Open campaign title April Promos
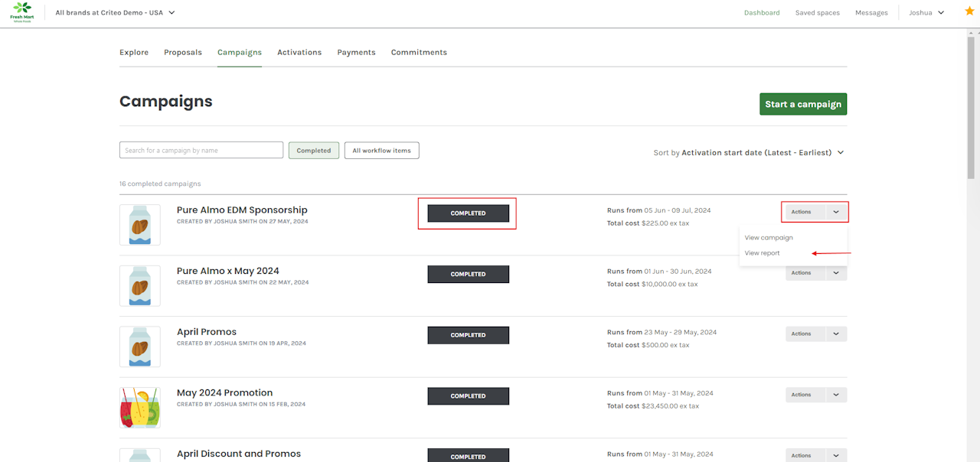The image size is (980, 462). click(207, 332)
